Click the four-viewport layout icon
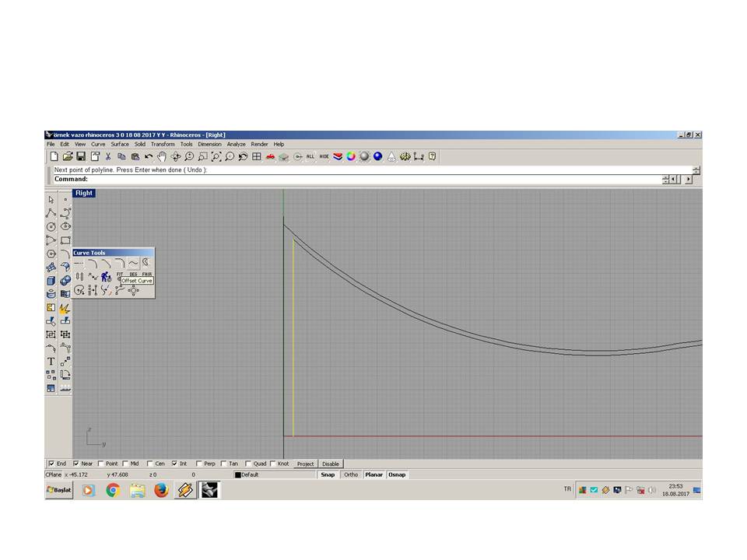The image size is (747, 560). coord(257,156)
